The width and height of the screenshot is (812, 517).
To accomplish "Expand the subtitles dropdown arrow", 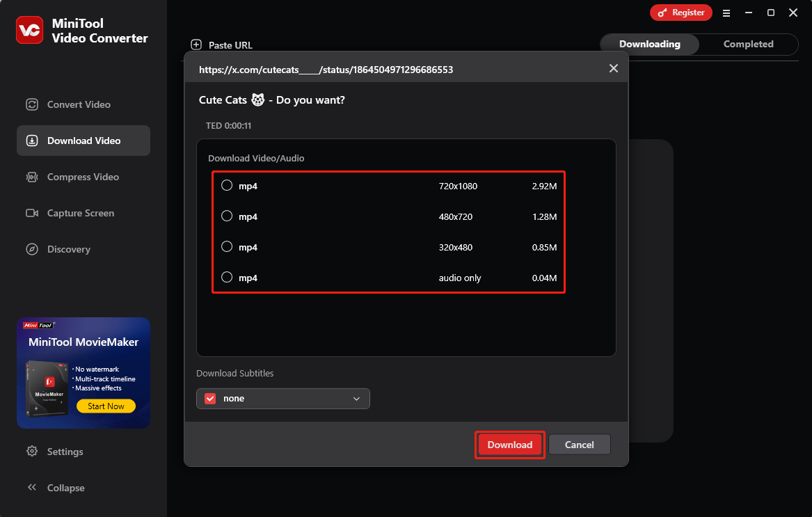I will 356,399.
